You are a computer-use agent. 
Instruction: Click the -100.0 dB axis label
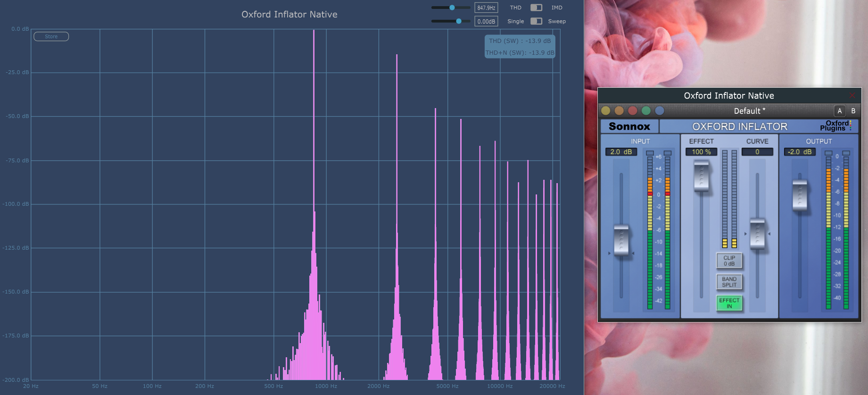16,204
